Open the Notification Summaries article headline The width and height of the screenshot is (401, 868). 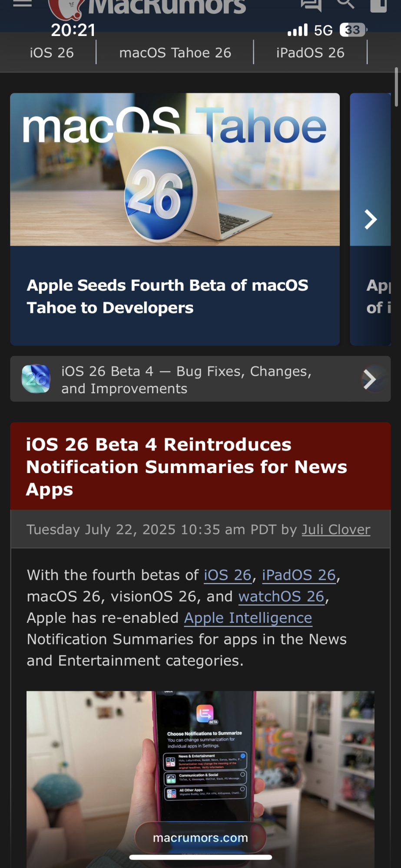187,467
